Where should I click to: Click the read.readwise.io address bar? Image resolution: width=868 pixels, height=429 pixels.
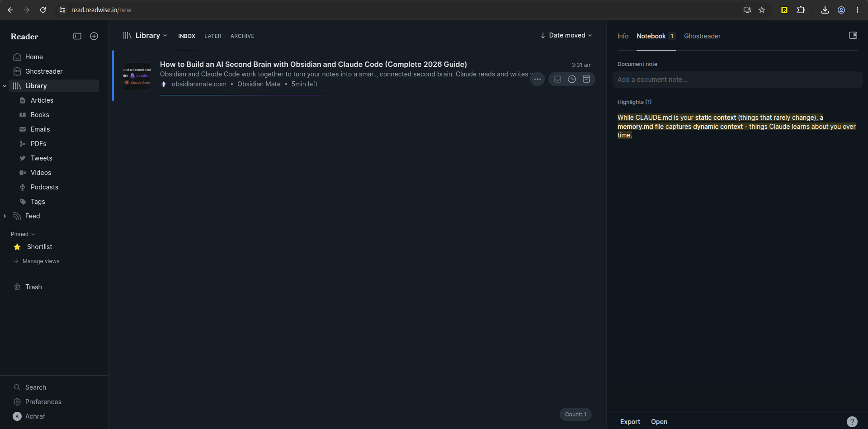click(101, 10)
